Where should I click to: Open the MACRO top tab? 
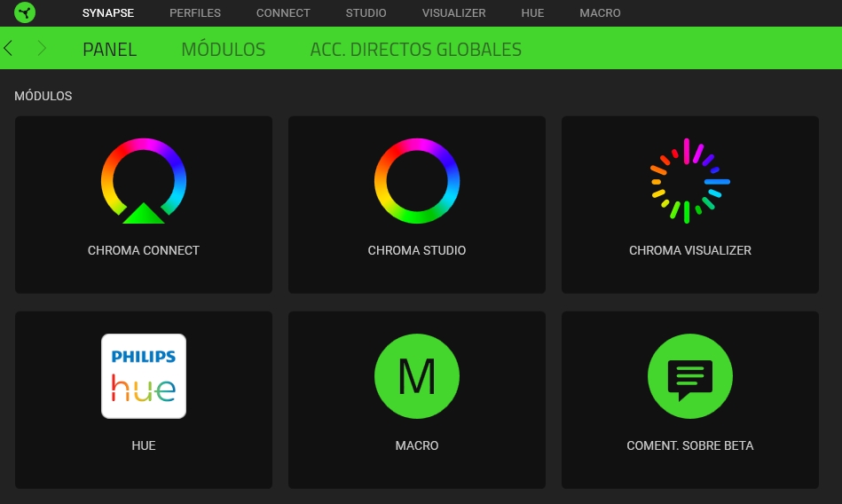pyautogui.click(x=600, y=13)
